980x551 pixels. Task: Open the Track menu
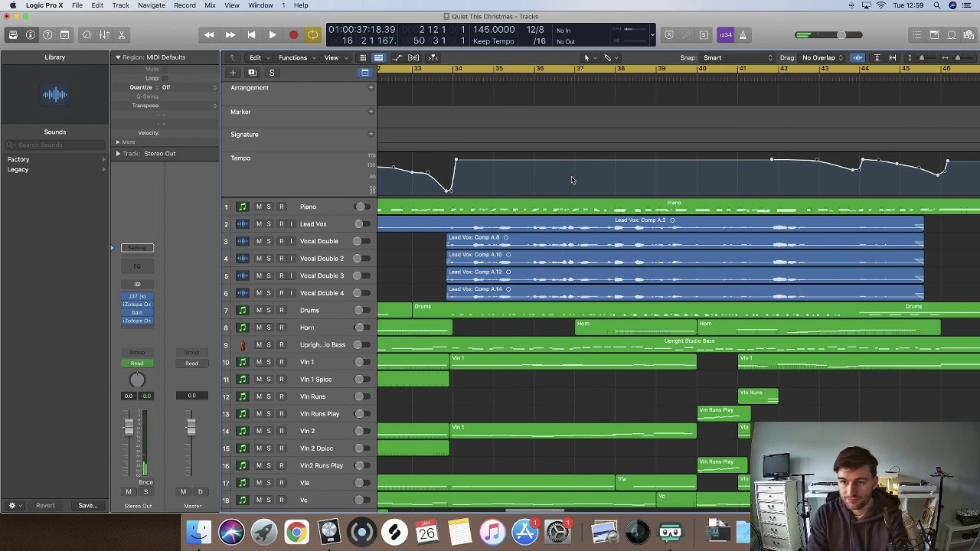(x=121, y=5)
